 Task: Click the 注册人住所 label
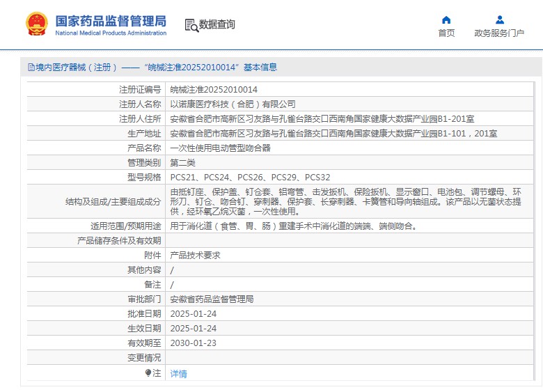(140, 119)
